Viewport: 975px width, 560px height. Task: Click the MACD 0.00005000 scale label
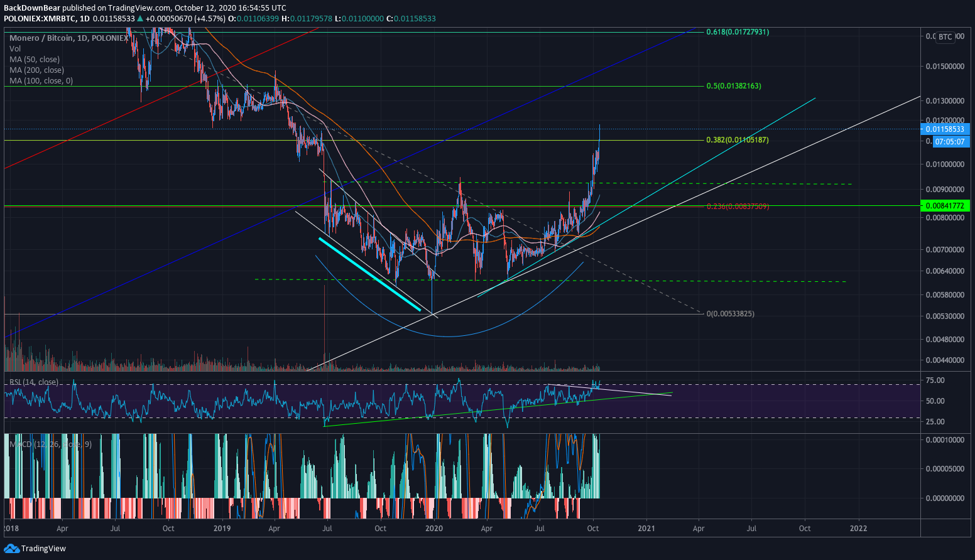click(x=945, y=469)
